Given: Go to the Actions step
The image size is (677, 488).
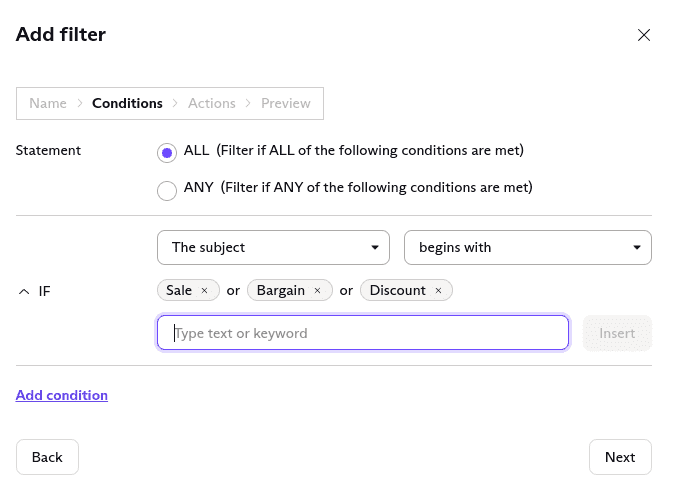Looking at the screenshot, I should pyautogui.click(x=212, y=103).
